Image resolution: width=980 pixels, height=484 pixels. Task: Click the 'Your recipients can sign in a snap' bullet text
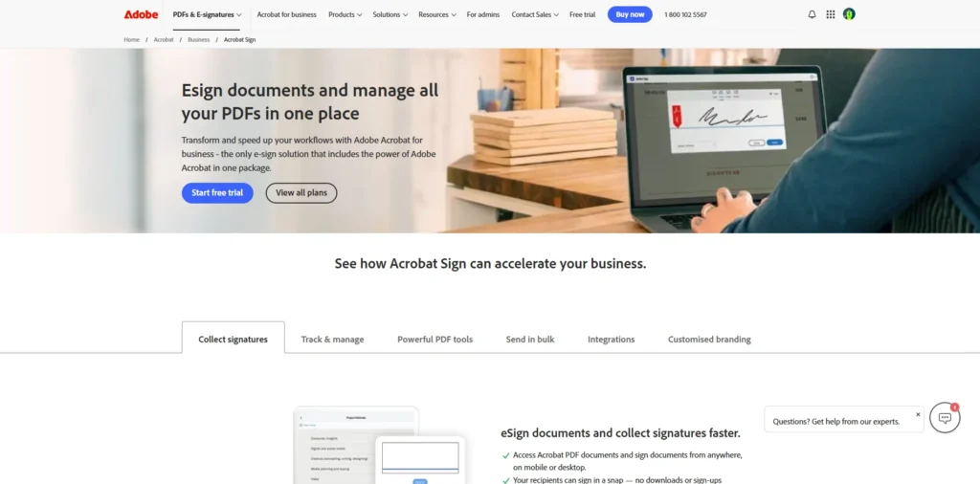(x=617, y=480)
